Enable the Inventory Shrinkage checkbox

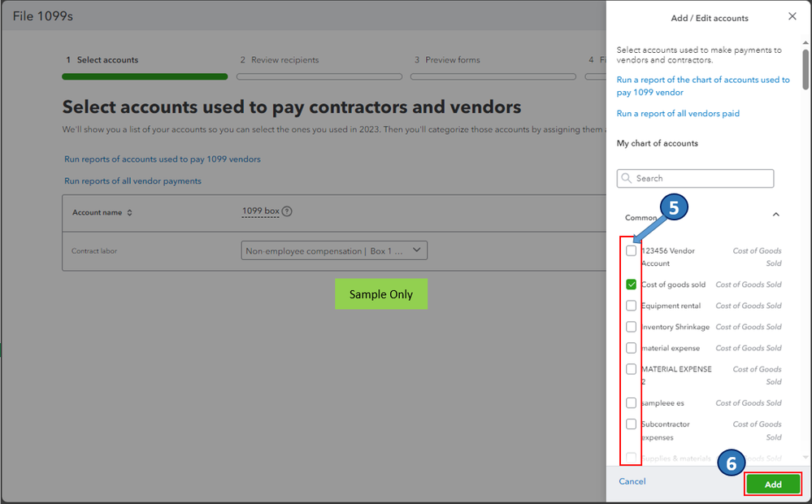pyautogui.click(x=632, y=327)
